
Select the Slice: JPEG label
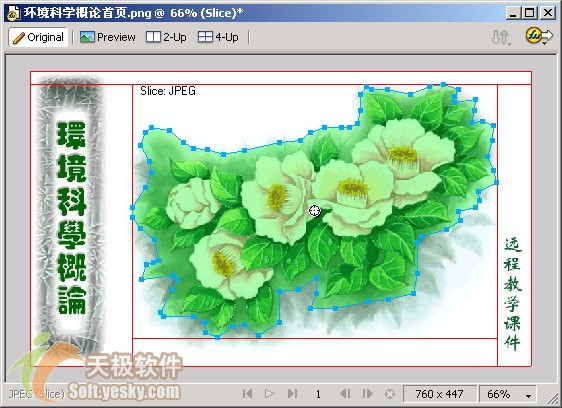[x=168, y=91]
